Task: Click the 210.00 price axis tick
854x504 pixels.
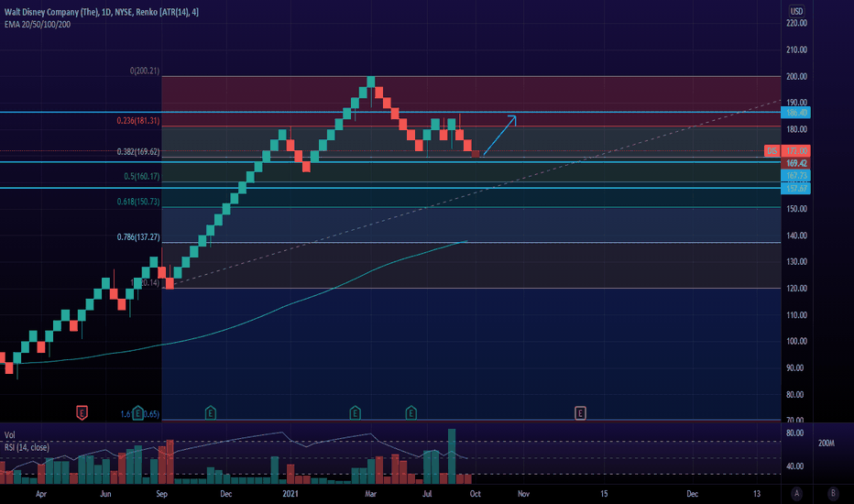Action: 796,49
